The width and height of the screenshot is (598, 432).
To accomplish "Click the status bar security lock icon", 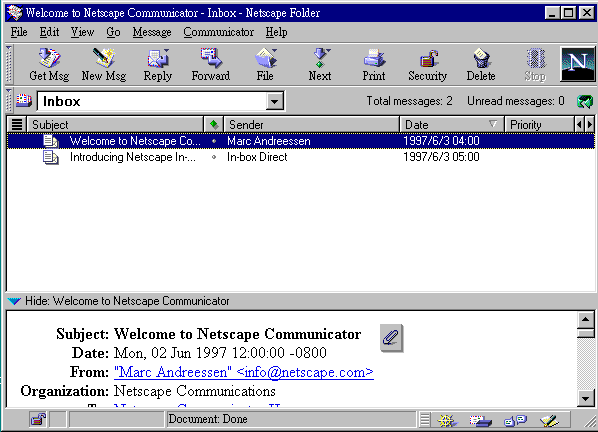I will [38, 419].
